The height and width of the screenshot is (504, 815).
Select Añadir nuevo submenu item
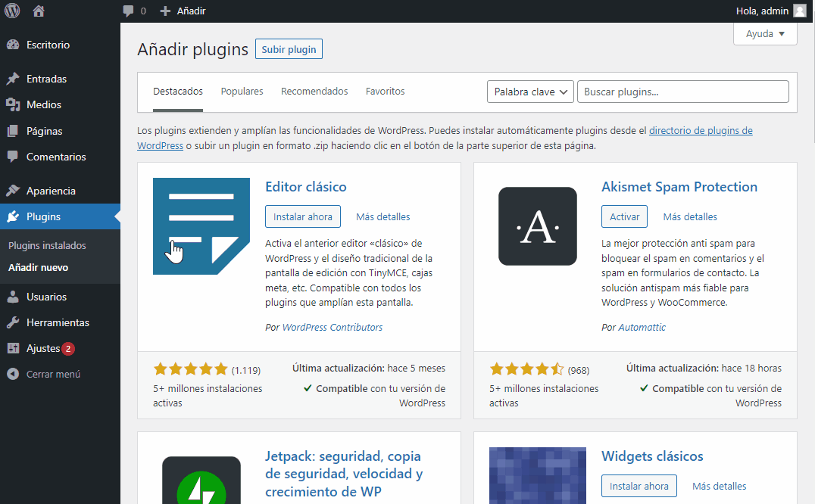coord(39,267)
